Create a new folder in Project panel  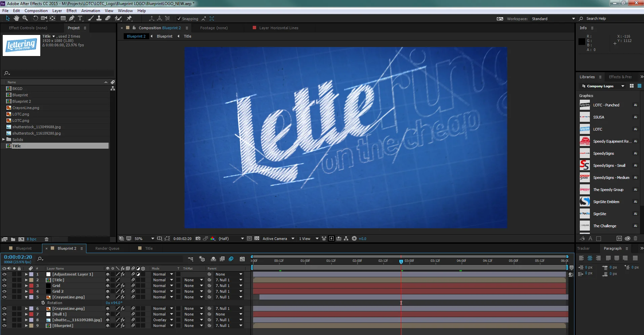click(13, 239)
